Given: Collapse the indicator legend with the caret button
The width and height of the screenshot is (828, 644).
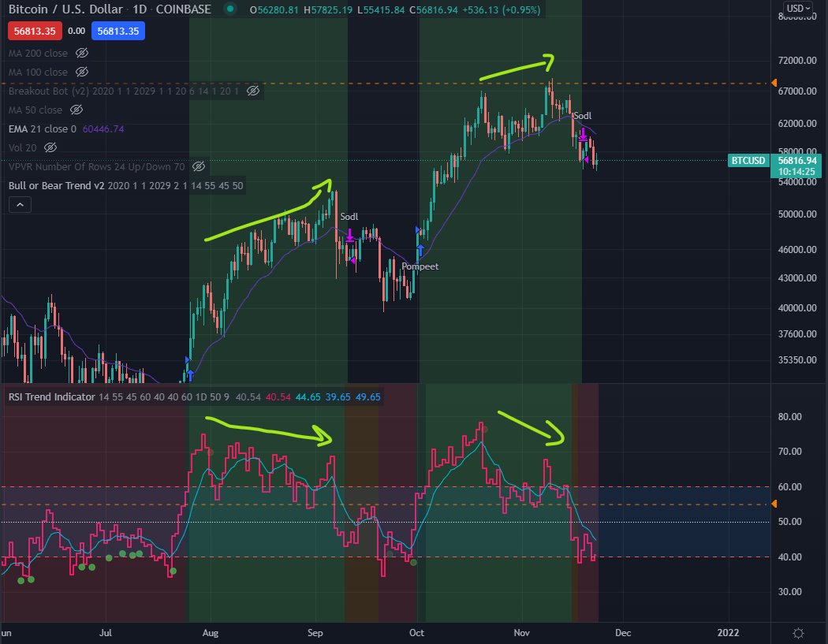Looking at the screenshot, I should 20,205.
